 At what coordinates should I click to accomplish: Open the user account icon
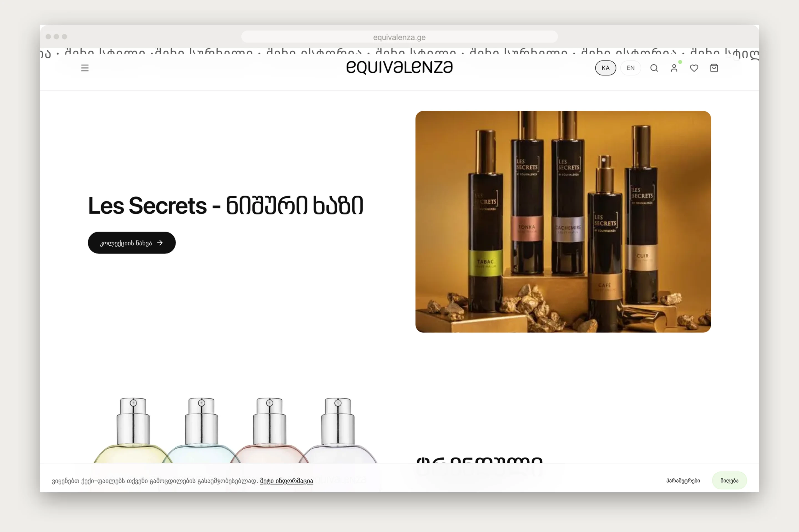tap(674, 68)
